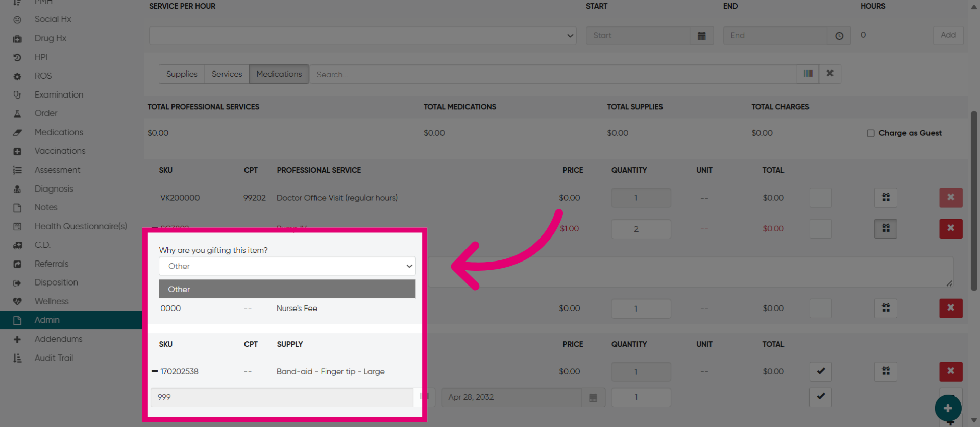
Task: Click the quantity field showing 2
Action: coord(641,229)
